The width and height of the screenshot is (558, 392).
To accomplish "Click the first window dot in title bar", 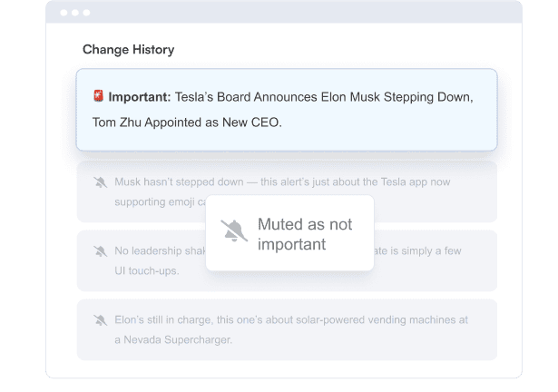I will tap(64, 13).
